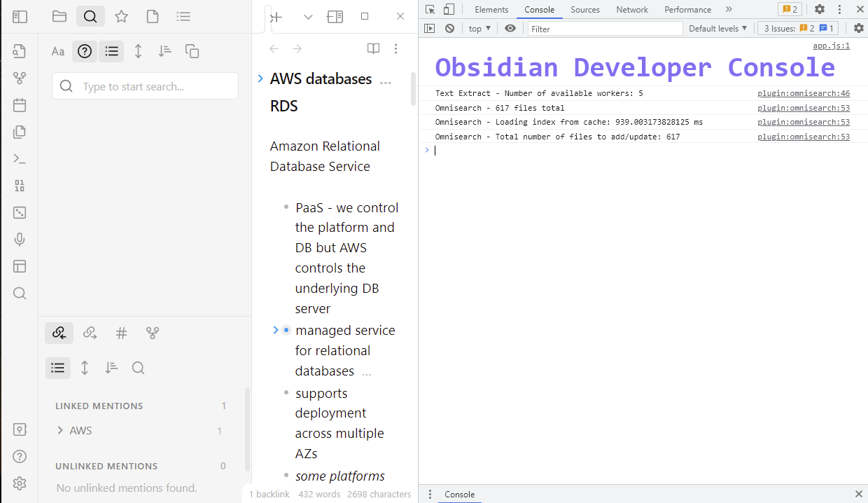Click '432 words' in the status bar
The image size is (868, 503).
[x=319, y=494]
